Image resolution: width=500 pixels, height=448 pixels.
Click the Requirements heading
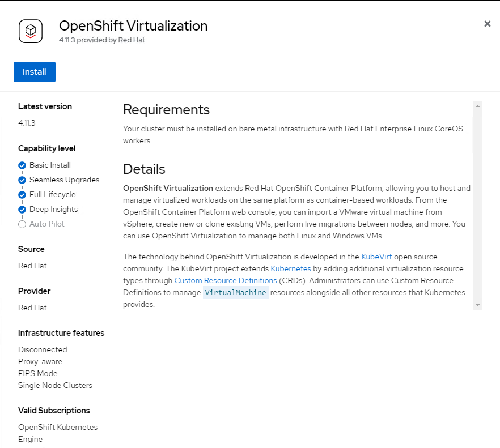point(166,109)
